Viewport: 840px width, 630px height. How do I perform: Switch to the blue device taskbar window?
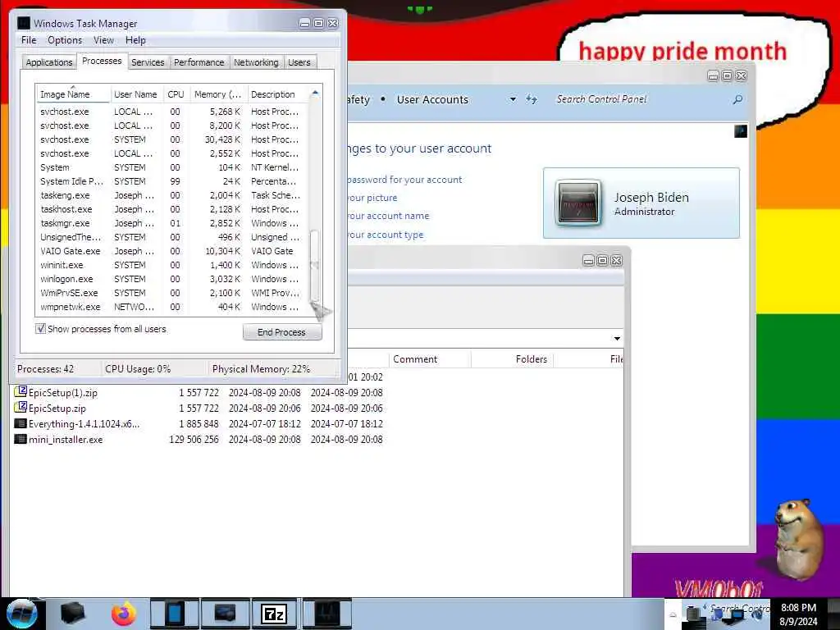click(x=175, y=614)
